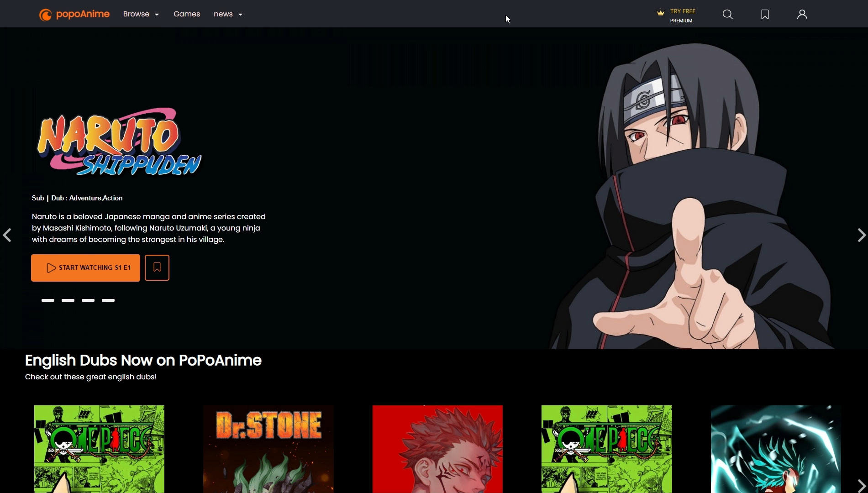
Task: Advance to next hero slide arrow
Action: coord(861,236)
